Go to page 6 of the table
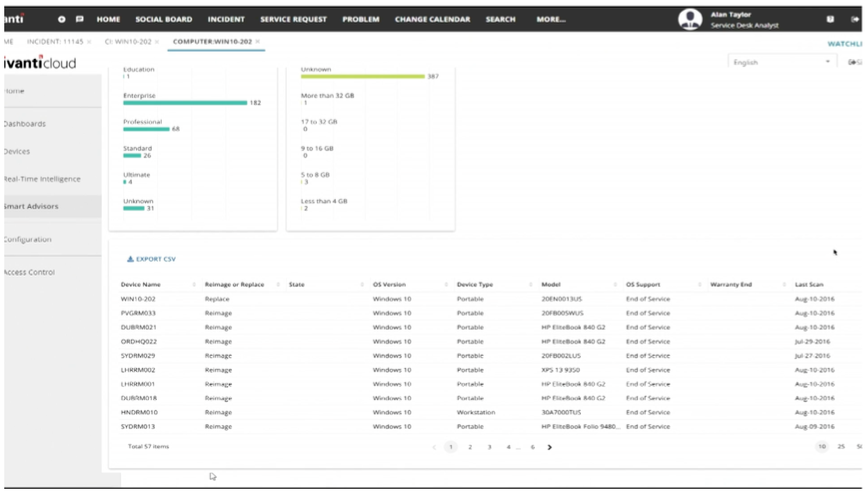This screenshot has width=867, height=499. point(532,447)
